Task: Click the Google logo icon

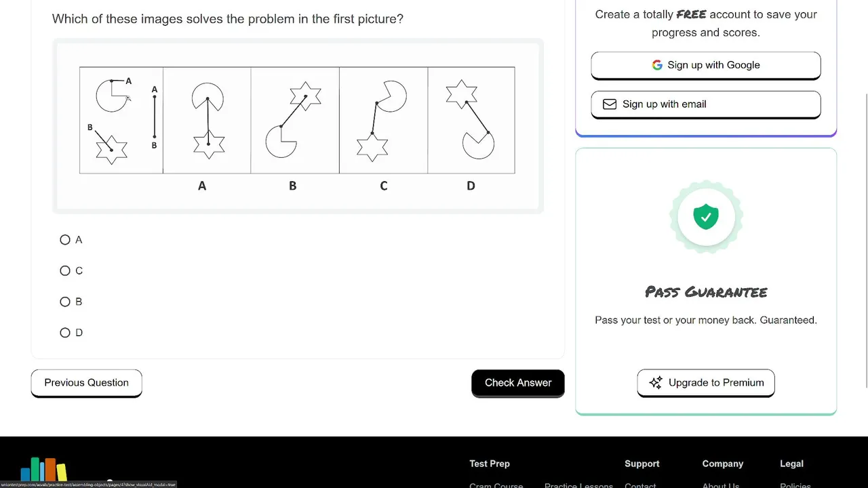Action: click(656, 65)
